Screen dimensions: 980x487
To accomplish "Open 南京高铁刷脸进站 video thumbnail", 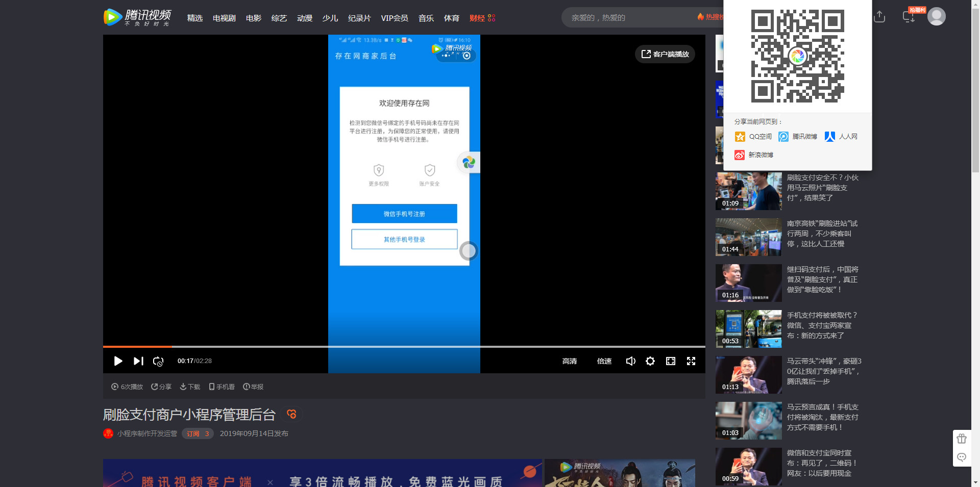I will click(x=749, y=237).
